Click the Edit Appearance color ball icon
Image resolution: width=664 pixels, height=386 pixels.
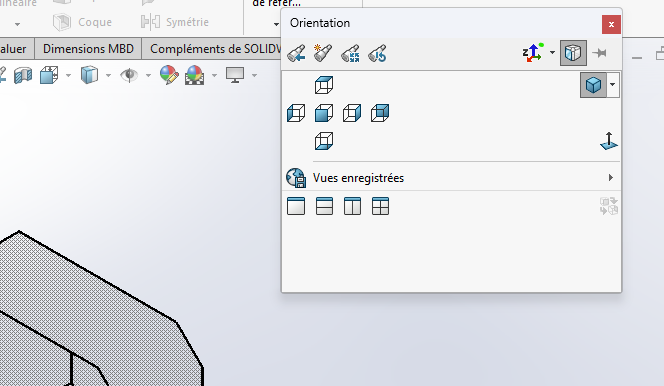[169, 75]
